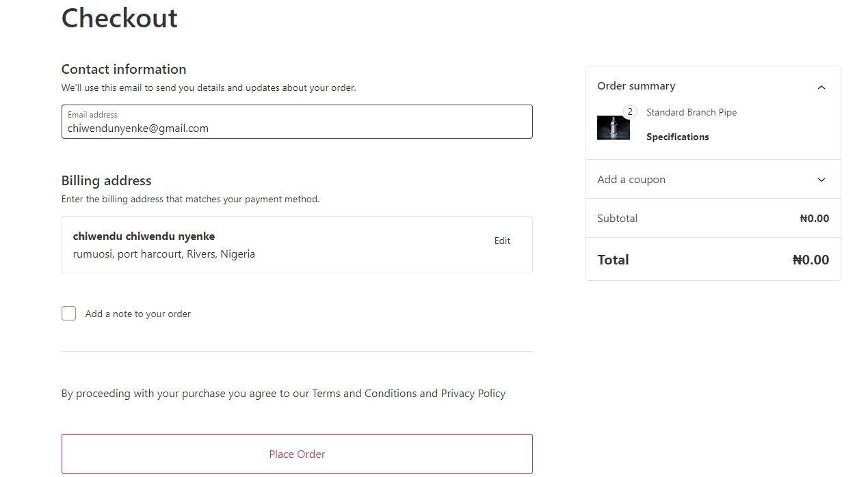Click the rumuosi, port harcourt address line

pyautogui.click(x=163, y=254)
